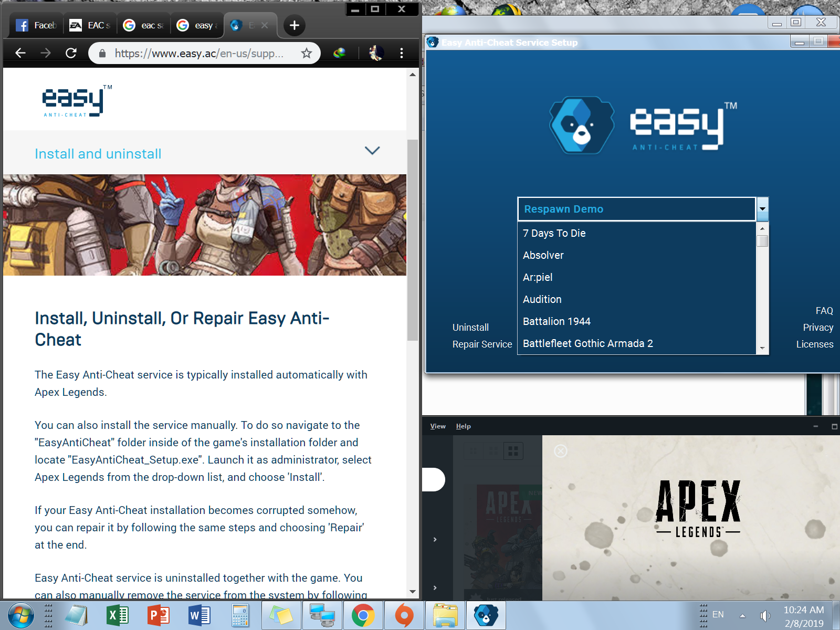The height and width of the screenshot is (630, 840).
Task: Click the Easy Anti-Cheat logo on the webpage
Action: [x=77, y=100]
